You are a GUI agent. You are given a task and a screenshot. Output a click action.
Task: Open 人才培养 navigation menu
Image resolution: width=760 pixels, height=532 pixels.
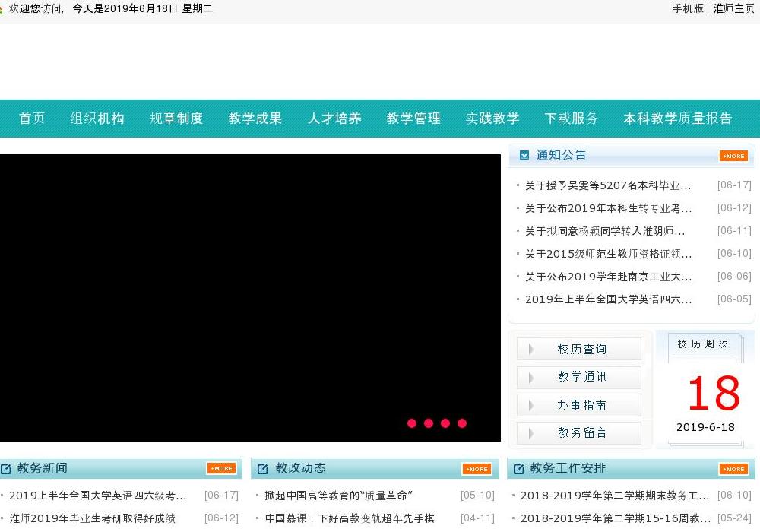coord(334,119)
